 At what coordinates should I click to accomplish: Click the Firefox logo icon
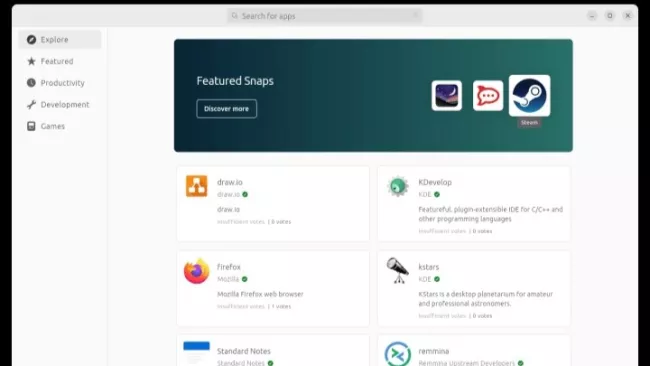pyautogui.click(x=196, y=271)
